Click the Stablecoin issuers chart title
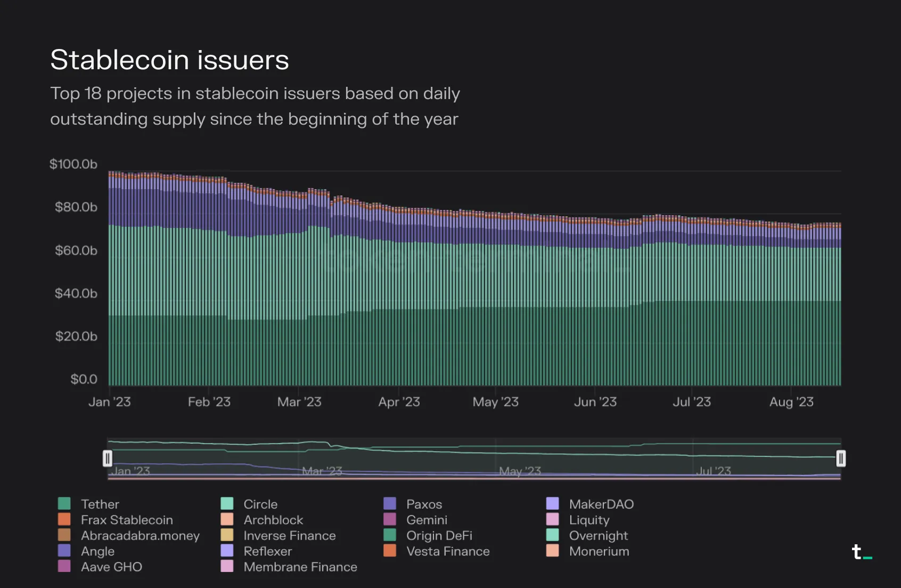This screenshot has width=901, height=588. (170, 60)
